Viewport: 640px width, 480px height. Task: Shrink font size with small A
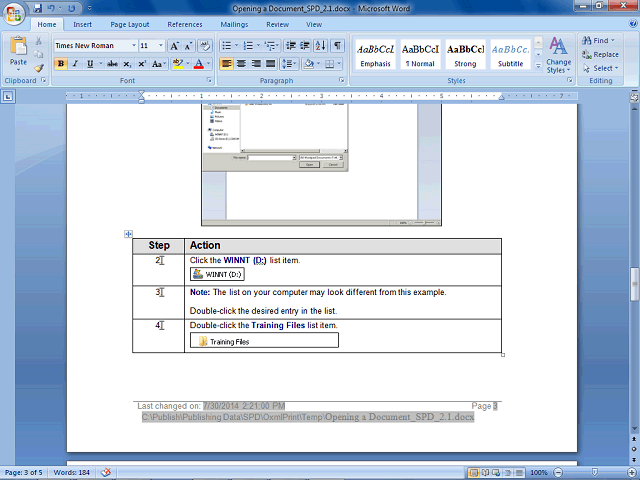(x=188, y=46)
